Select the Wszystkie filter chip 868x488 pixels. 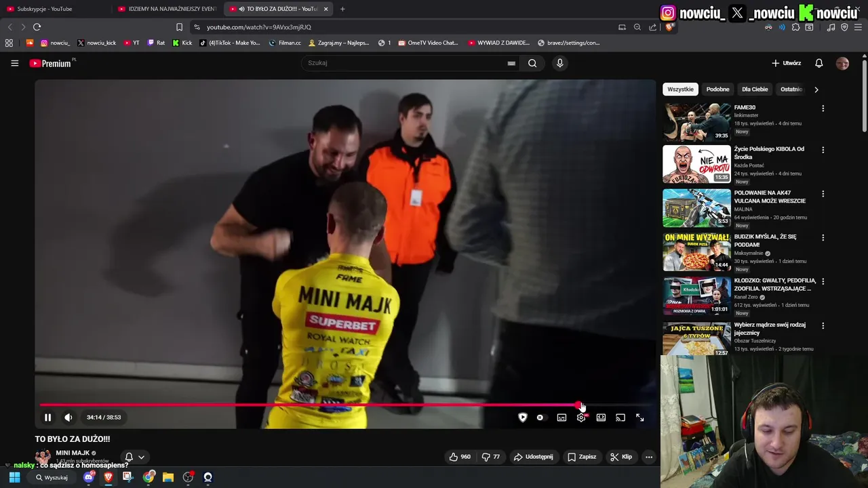680,89
